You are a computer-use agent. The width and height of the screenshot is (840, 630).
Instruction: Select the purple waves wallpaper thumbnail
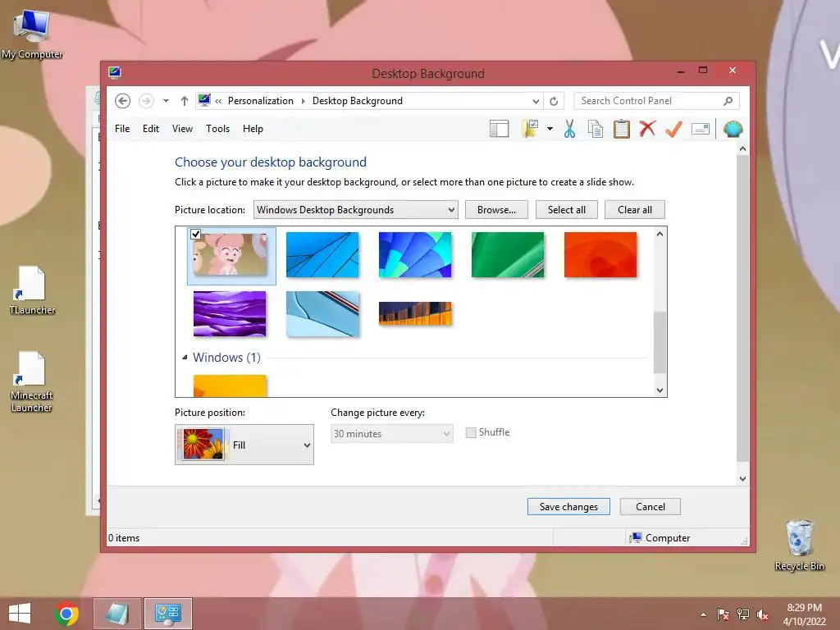[230, 314]
